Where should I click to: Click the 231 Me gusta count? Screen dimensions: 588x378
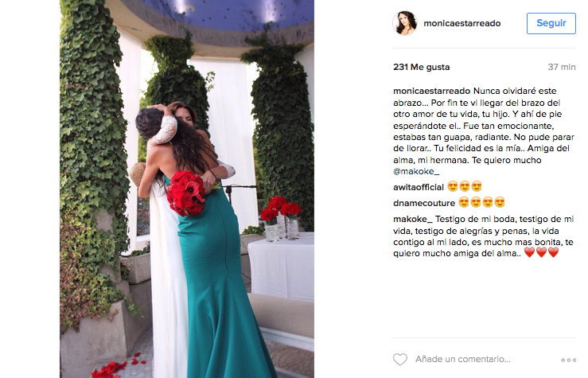(421, 67)
